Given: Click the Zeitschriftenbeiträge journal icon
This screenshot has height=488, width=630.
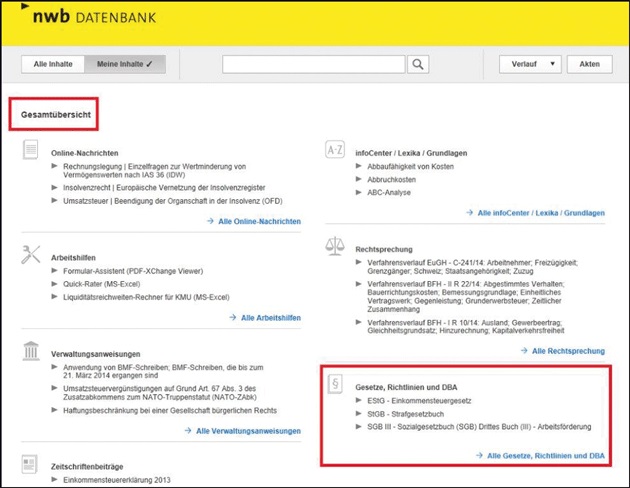Looking at the screenshot, I should 31,464.
